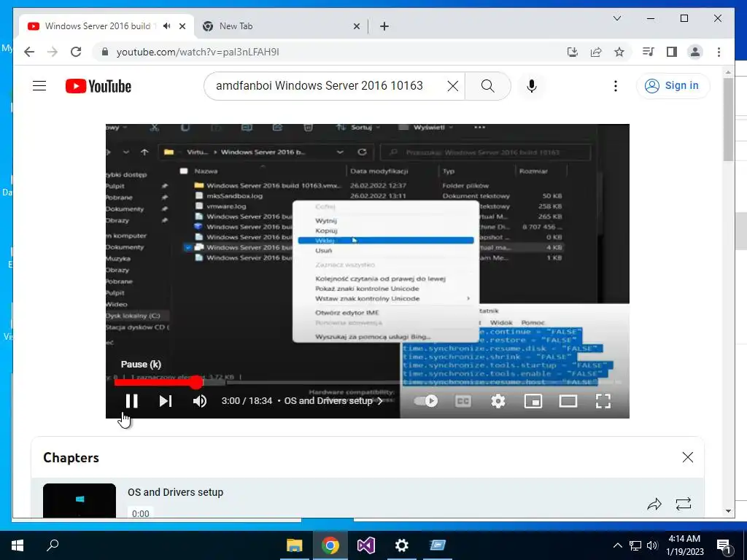Select the 'OS and Drivers setup' chapter title

[175, 492]
